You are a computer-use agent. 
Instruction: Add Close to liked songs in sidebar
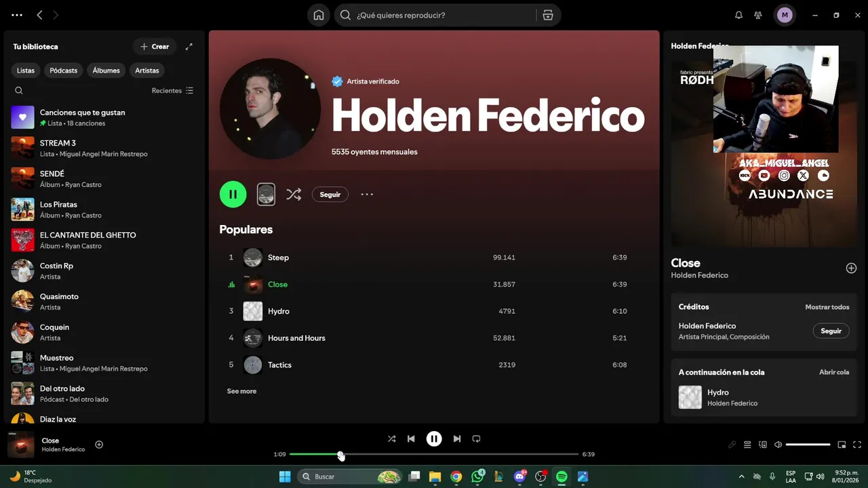[851, 268]
